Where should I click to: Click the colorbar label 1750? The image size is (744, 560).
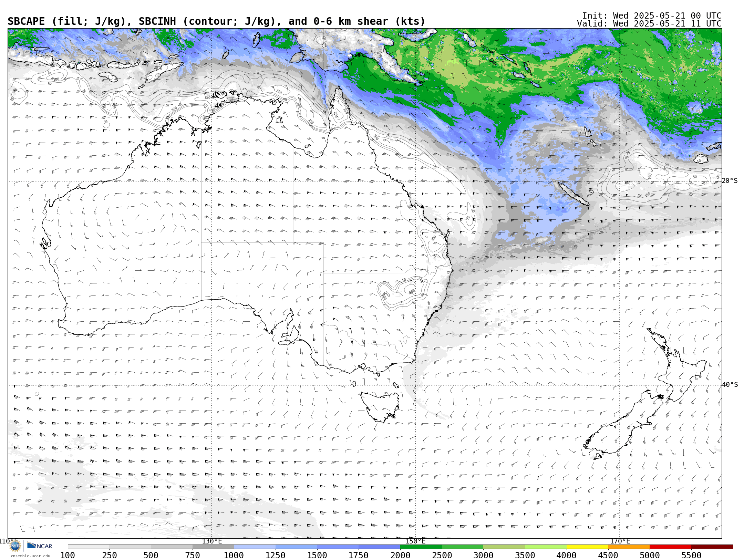pos(359,556)
